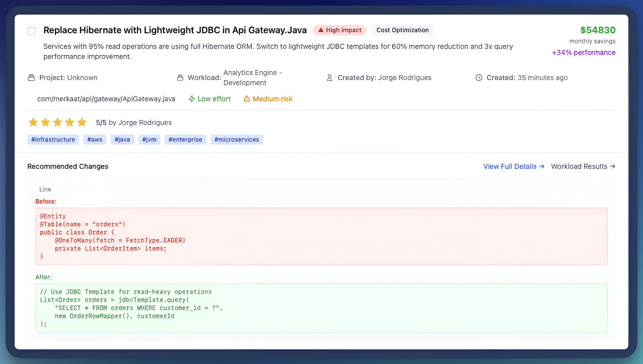This screenshot has width=643, height=364.
Task: Click the Created clock icon
Action: tap(479, 78)
